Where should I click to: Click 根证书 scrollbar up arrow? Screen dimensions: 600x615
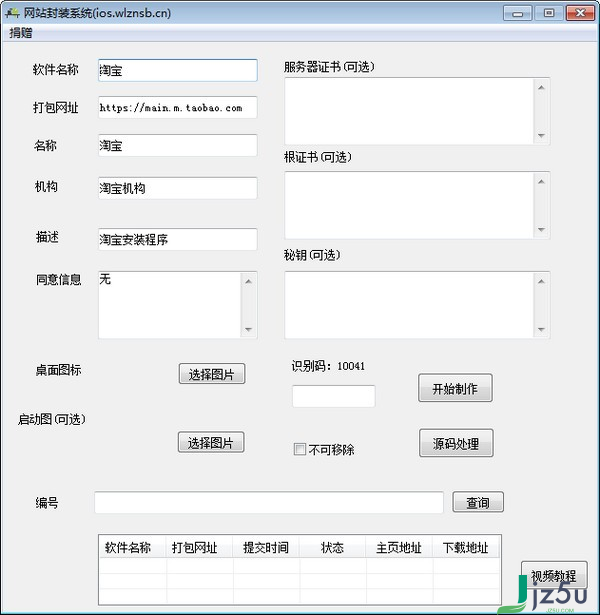coord(541,182)
